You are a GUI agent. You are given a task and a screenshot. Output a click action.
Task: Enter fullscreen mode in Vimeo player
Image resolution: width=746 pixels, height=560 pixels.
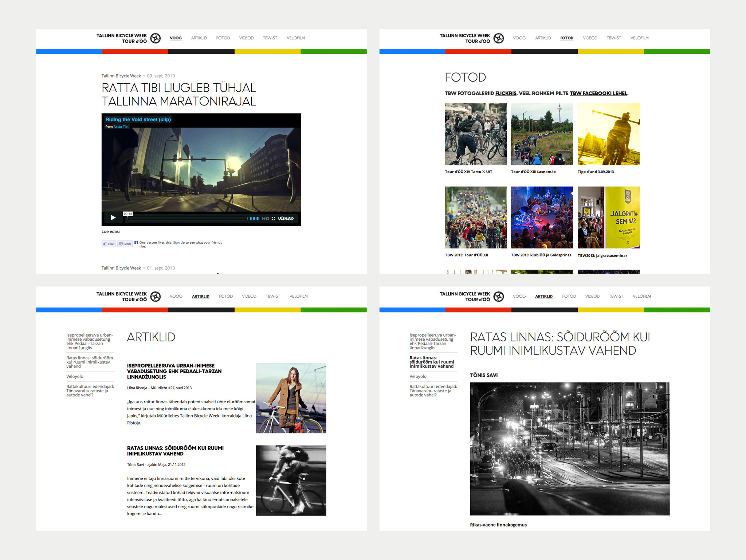(x=273, y=219)
